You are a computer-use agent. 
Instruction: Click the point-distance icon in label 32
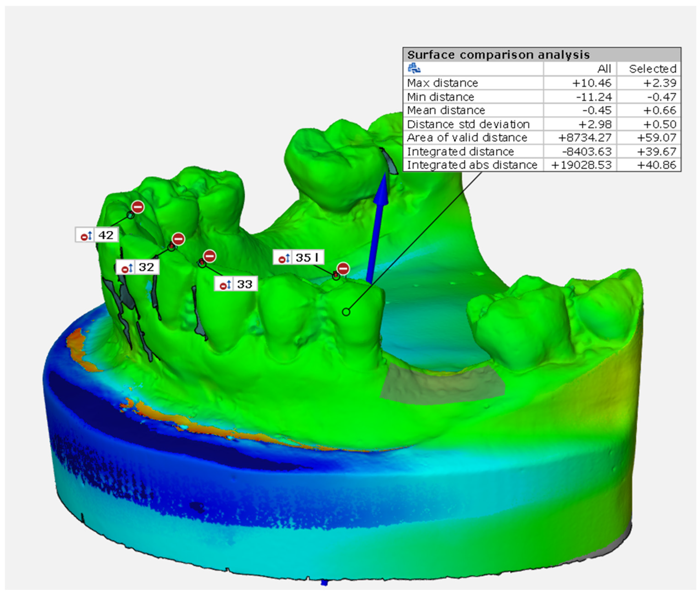click(127, 268)
